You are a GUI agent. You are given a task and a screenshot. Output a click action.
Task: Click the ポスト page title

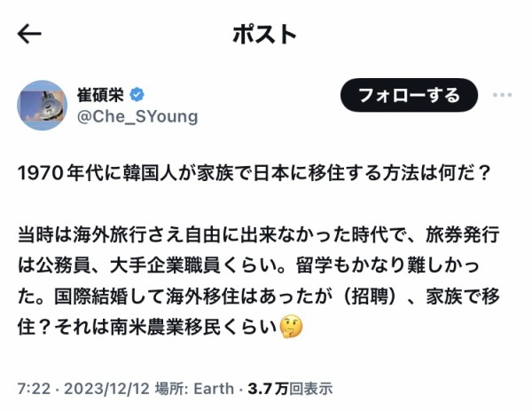(264, 34)
